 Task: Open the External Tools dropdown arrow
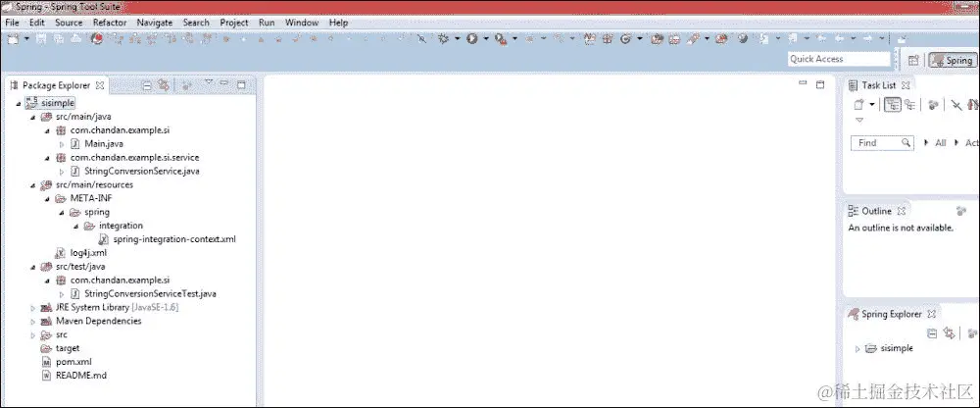coord(515,39)
